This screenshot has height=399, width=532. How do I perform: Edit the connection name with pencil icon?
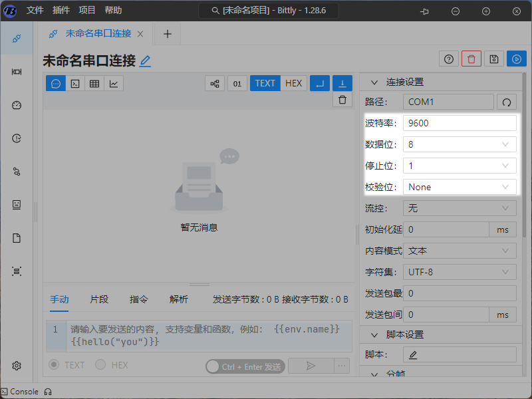click(145, 61)
